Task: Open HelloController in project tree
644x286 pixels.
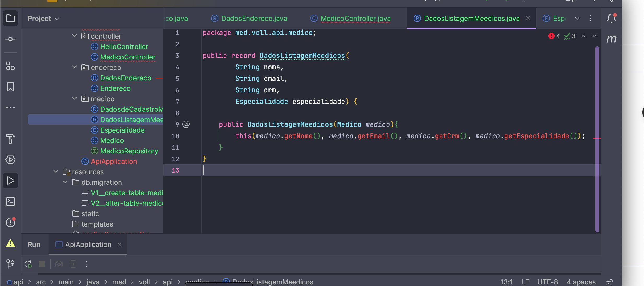Action: 124,46
